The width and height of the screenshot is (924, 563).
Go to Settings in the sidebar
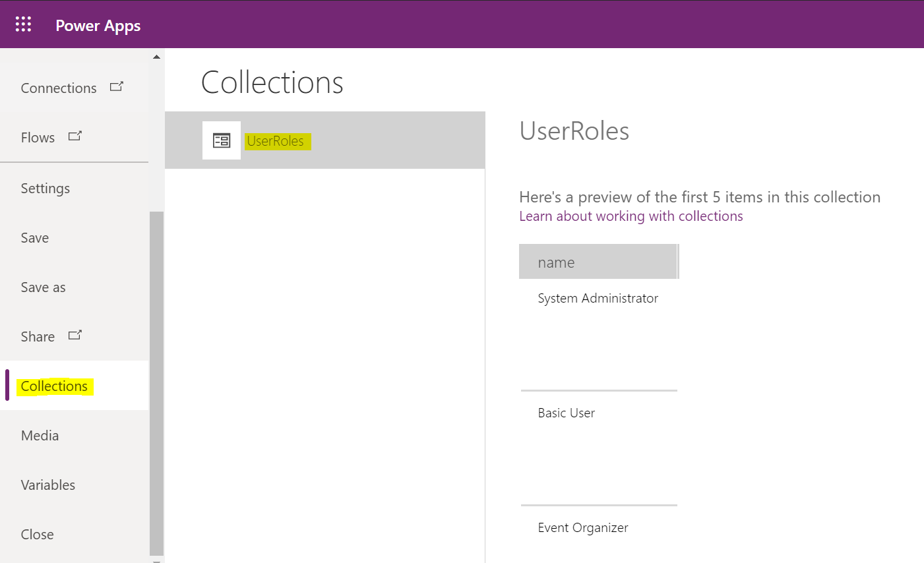(x=45, y=189)
